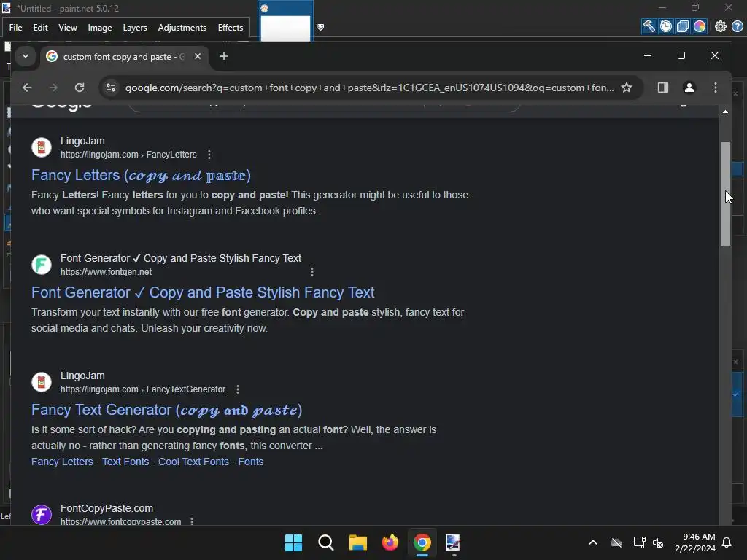
Task: Open the 'Cool Text Fonts' sitelink
Action: pyautogui.click(x=193, y=462)
